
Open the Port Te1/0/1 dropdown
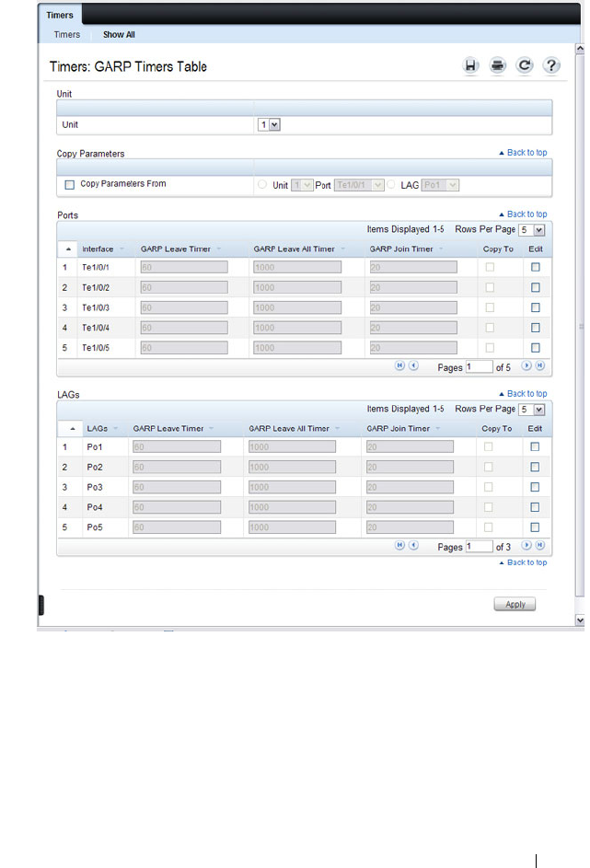tap(359, 185)
